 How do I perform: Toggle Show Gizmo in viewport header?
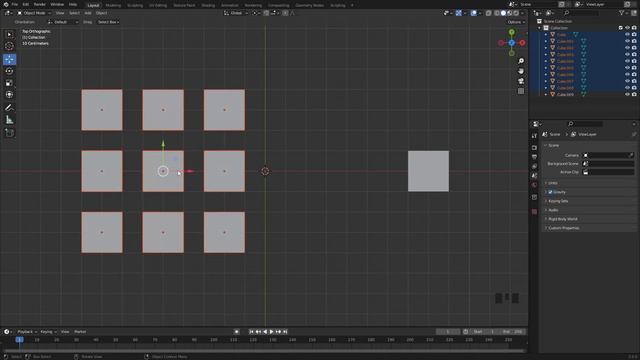pos(459,13)
